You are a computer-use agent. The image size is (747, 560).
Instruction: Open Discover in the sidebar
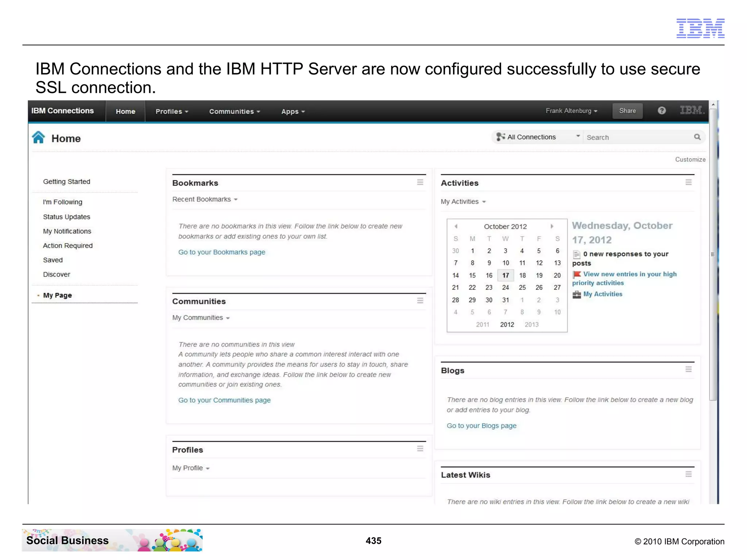click(x=57, y=275)
